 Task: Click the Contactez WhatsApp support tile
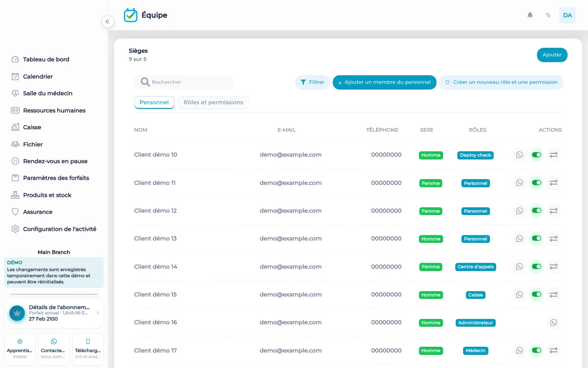pos(54,349)
